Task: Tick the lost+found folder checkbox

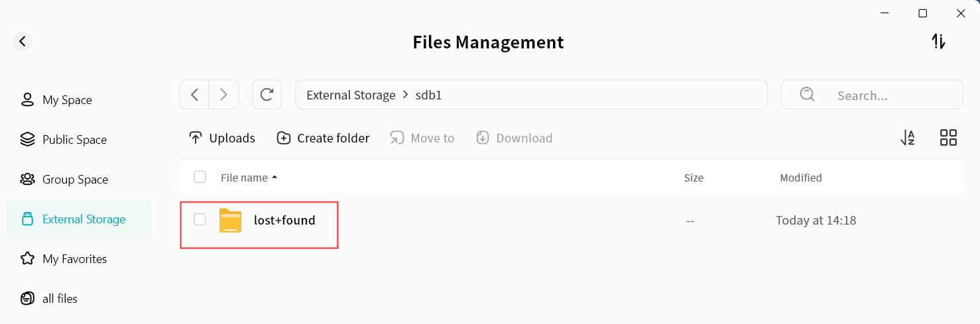Action: click(200, 219)
